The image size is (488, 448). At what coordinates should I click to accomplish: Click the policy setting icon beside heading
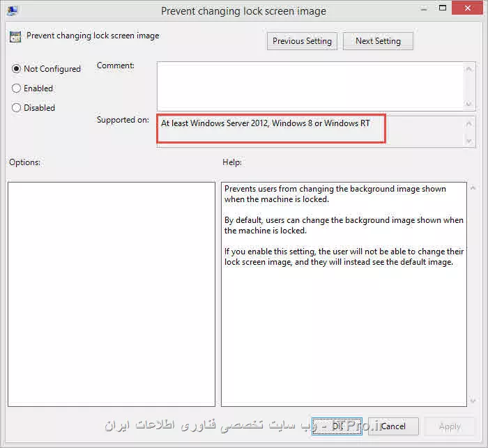(x=15, y=37)
